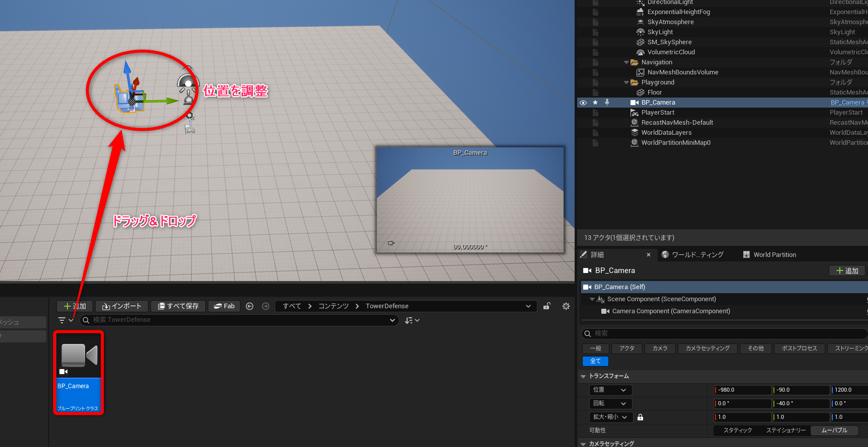Click the Content Browser lock icon
Screen dimensions: 868x447
(x=547, y=306)
